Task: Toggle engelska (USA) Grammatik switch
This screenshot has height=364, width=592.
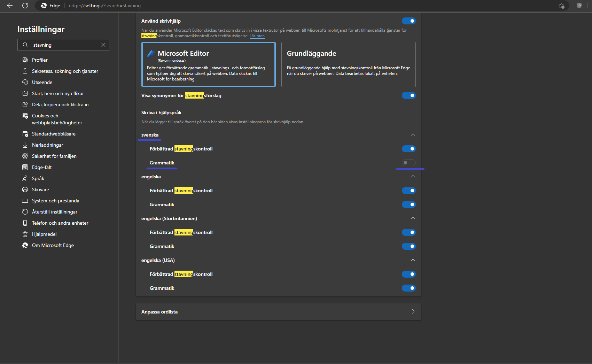Action: 409,288
